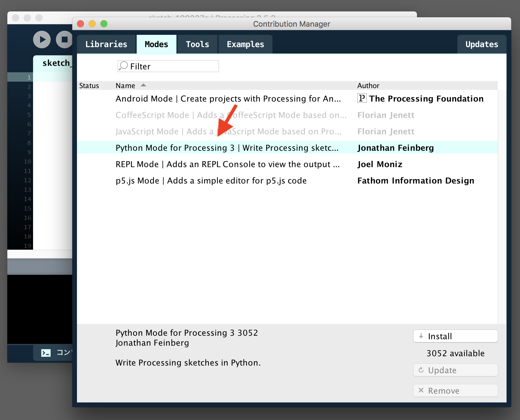Click the Update button

point(455,370)
